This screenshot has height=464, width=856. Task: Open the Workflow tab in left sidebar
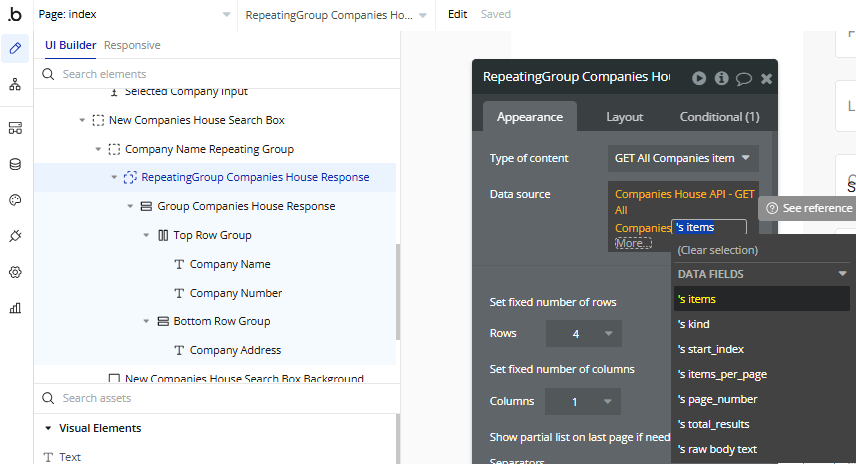(x=15, y=85)
